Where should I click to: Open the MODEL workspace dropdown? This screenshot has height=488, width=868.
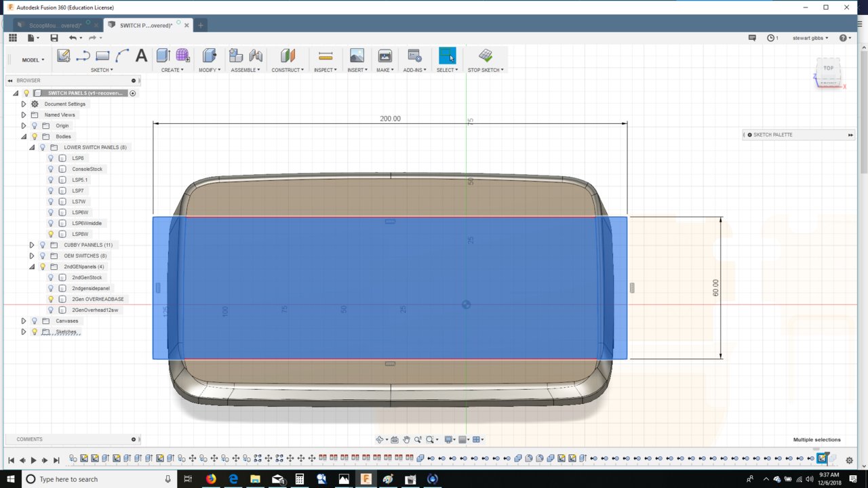(x=33, y=60)
